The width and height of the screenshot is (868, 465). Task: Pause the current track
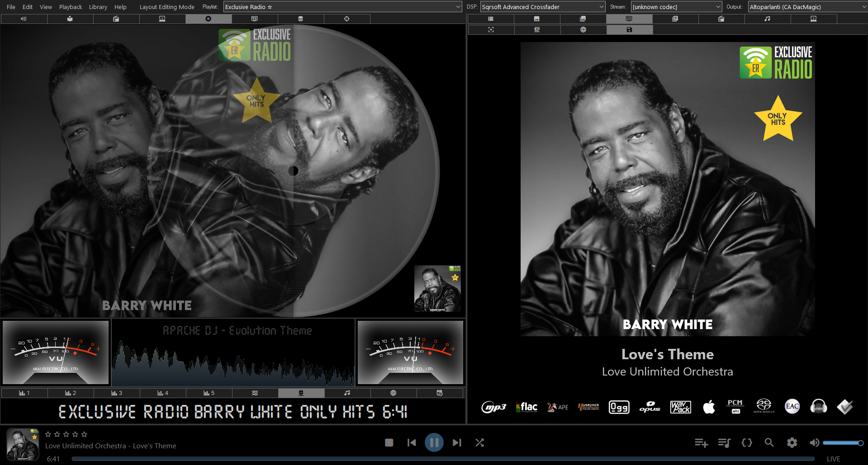434,442
